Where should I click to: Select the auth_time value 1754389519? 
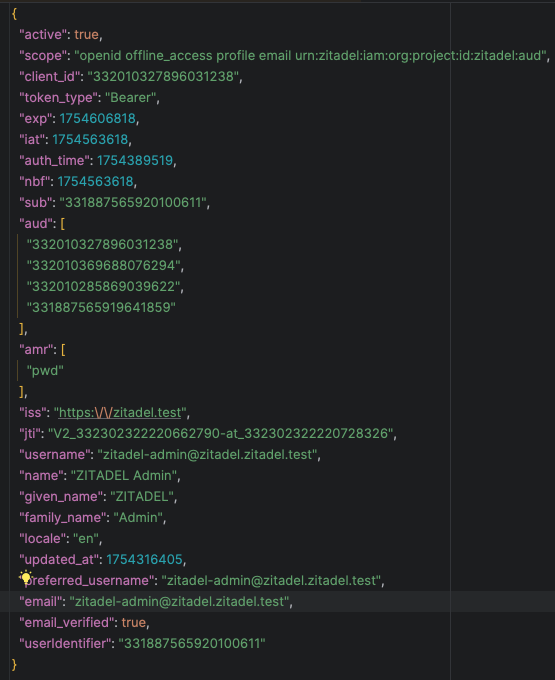[x=135, y=160]
